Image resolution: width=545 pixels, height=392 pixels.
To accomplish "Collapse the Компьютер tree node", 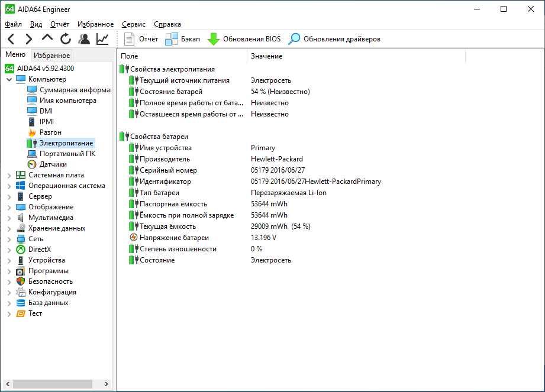I will click(x=9, y=79).
